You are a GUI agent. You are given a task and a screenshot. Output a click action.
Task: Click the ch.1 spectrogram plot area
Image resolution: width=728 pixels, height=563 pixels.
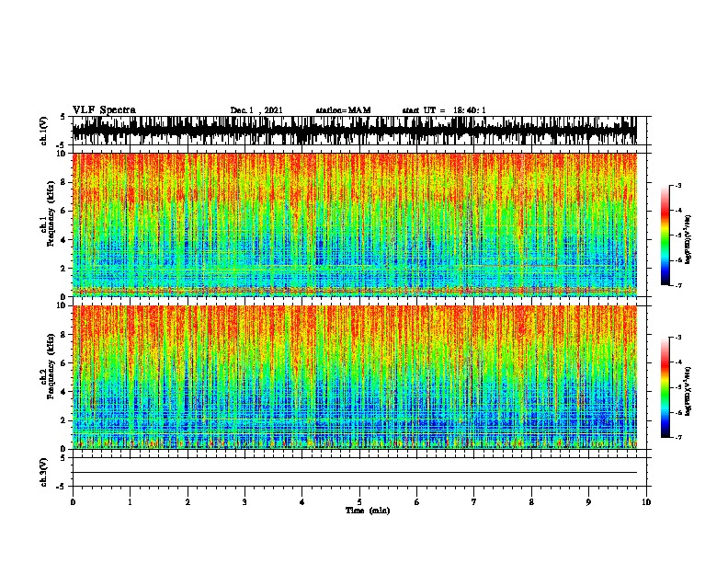coord(355,224)
